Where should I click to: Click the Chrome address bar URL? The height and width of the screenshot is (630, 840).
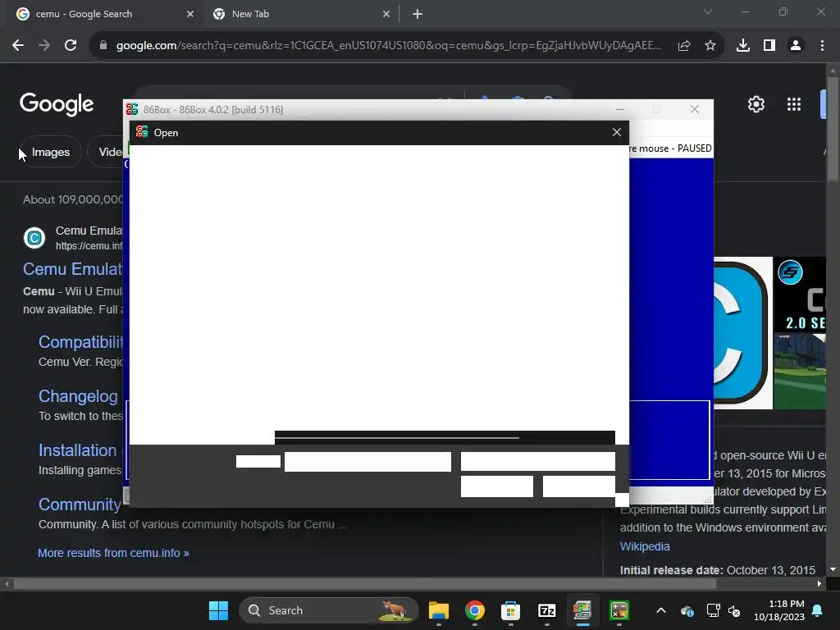tap(388, 46)
